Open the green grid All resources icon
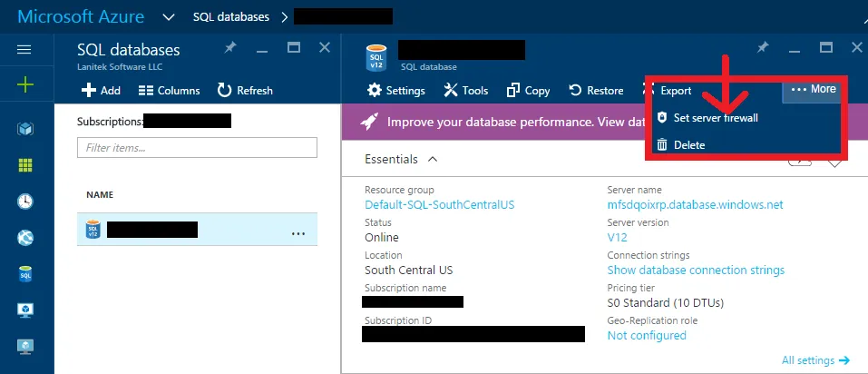 point(25,165)
